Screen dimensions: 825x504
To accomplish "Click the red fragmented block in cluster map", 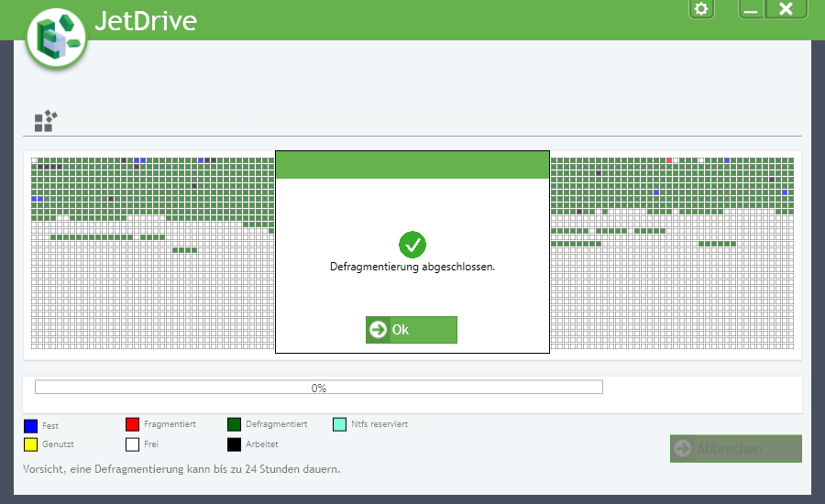I will [669, 160].
